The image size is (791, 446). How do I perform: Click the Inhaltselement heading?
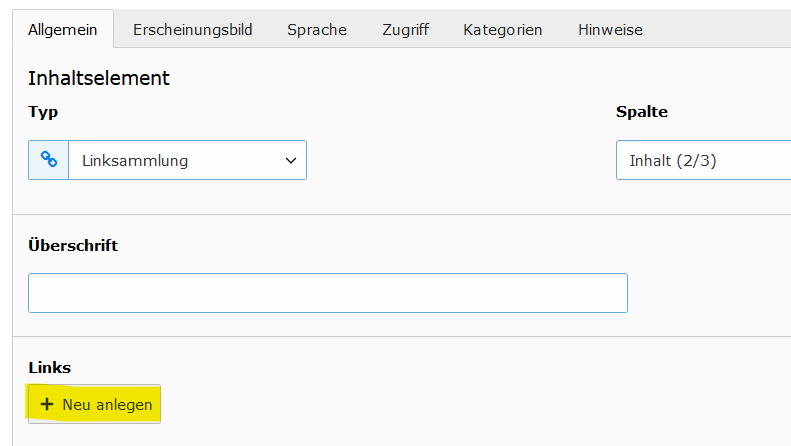click(x=99, y=78)
